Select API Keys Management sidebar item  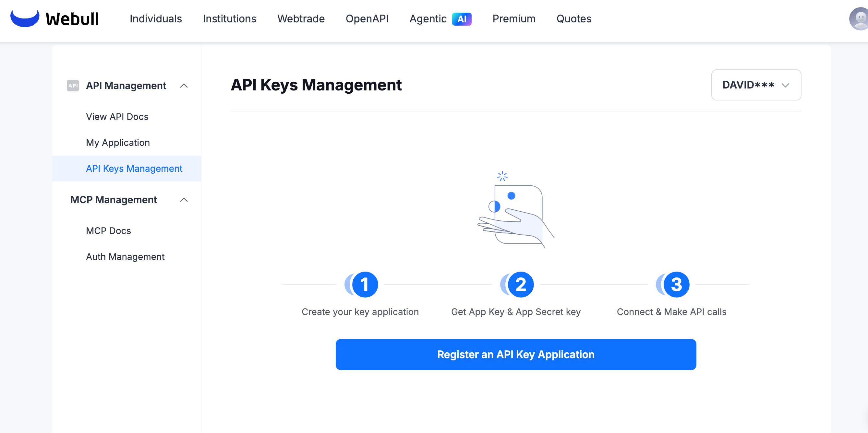point(127,168)
